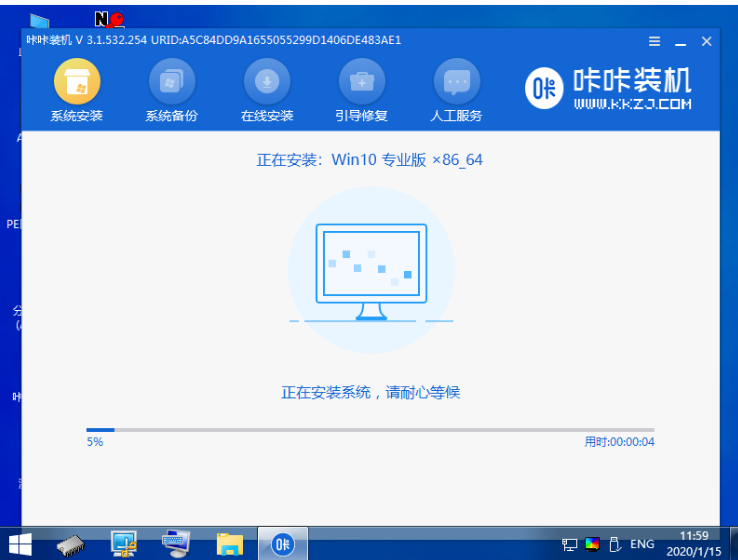The width and height of the screenshot is (738, 560).
Task: Click the monitor illustration in center
Action: (371, 267)
